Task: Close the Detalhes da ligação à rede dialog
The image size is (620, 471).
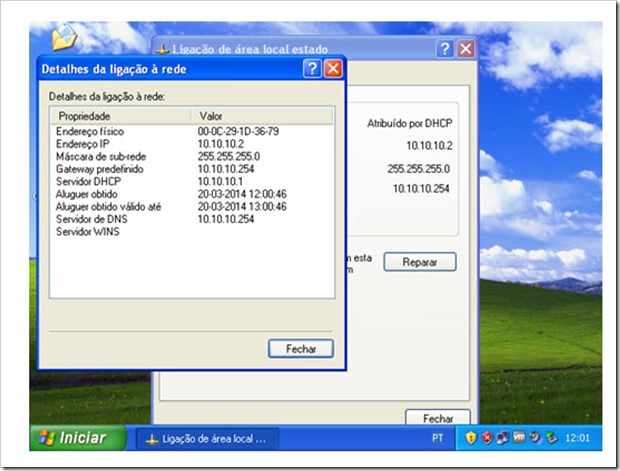Action: pyautogui.click(x=333, y=69)
